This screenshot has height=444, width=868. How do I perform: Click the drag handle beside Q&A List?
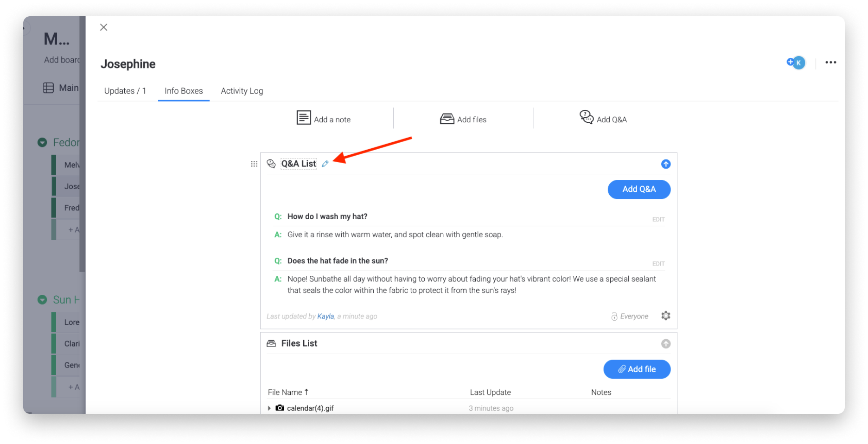[254, 164]
